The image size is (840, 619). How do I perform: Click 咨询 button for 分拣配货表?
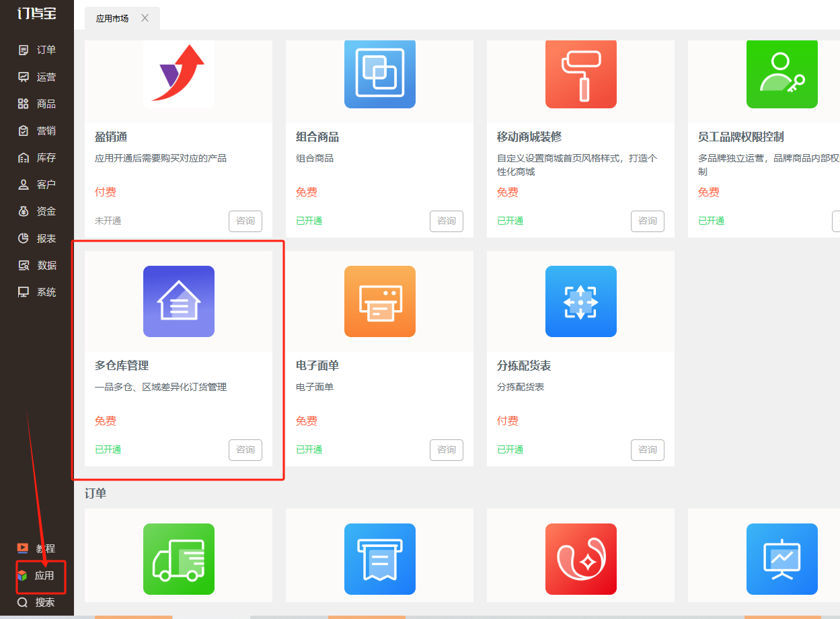(648, 449)
